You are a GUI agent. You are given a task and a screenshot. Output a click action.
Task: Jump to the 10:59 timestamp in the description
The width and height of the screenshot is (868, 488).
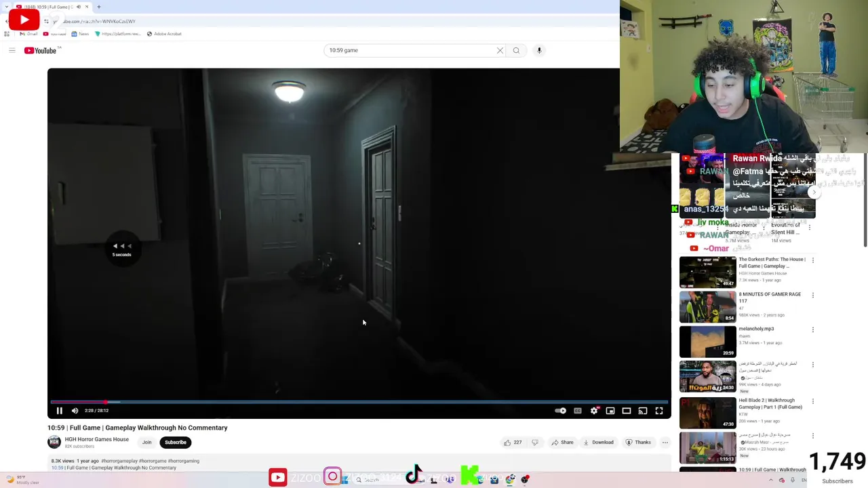pyautogui.click(x=57, y=468)
